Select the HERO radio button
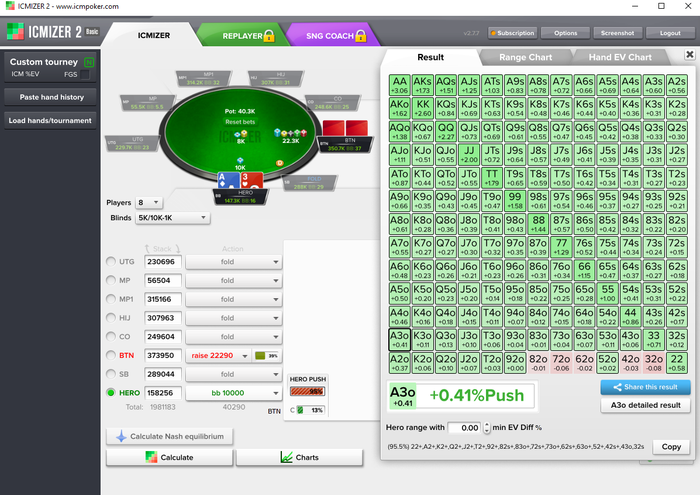 pyautogui.click(x=111, y=393)
